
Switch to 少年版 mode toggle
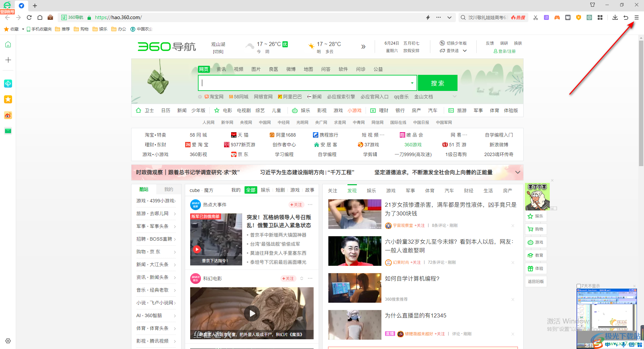pos(453,43)
